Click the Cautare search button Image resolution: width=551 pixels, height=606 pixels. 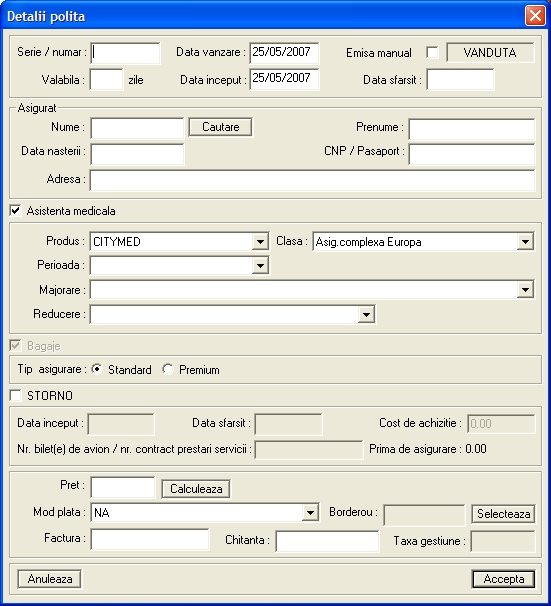click(221, 127)
